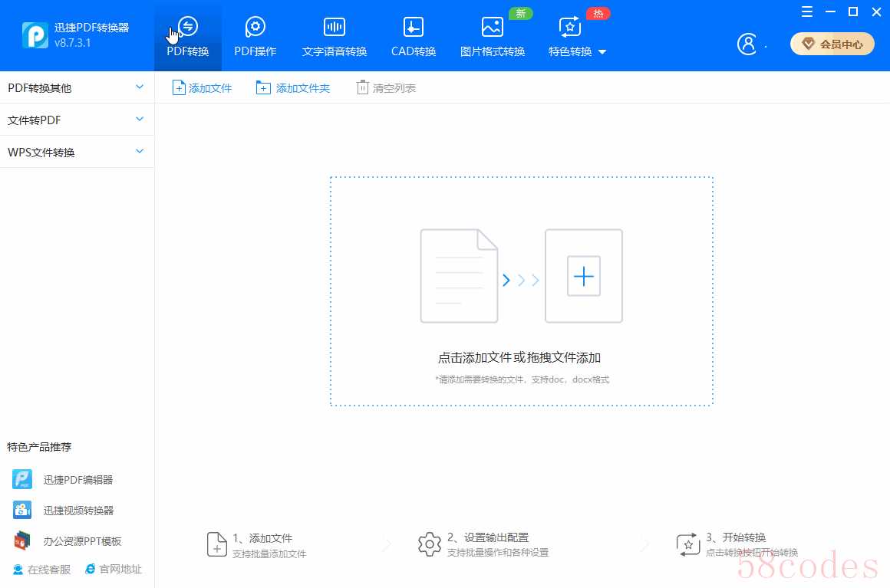Open the 迅捷PDF编辑器 product link

[62, 480]
